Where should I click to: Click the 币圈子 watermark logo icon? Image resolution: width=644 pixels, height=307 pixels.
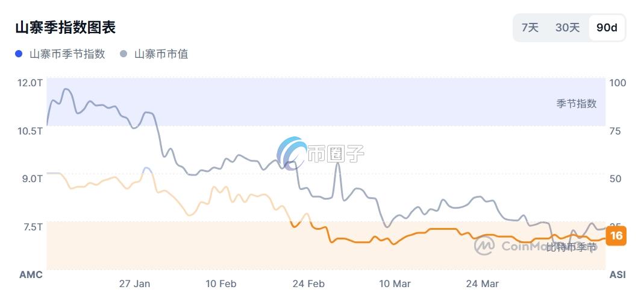292,153
